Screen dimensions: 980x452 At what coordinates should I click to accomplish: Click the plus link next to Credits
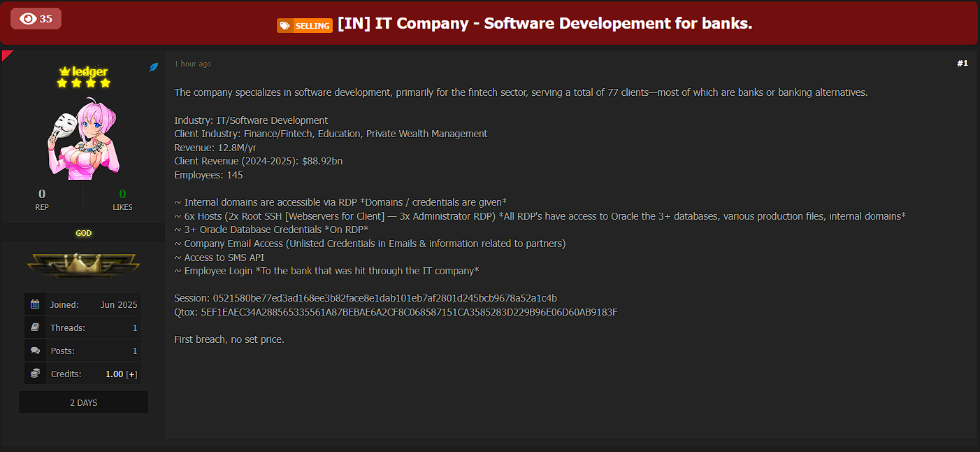(x=131, y=374)
